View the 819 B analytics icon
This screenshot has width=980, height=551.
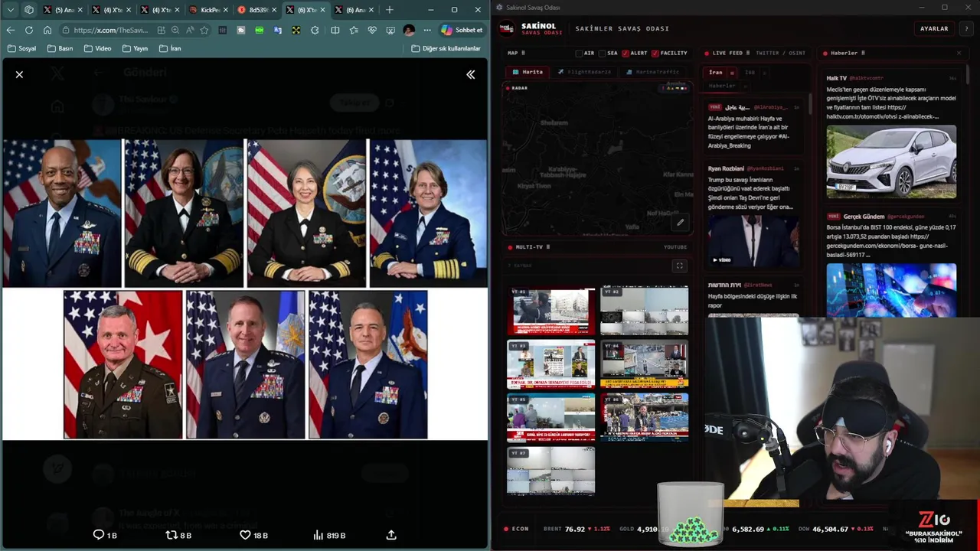coord(329,535)
